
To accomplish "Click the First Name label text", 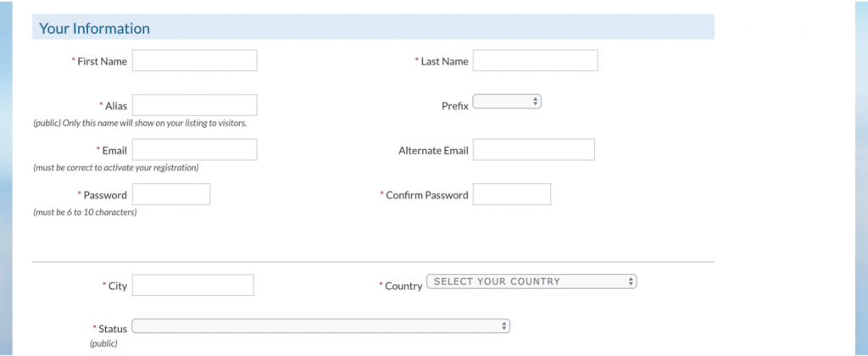I will 102,62.
